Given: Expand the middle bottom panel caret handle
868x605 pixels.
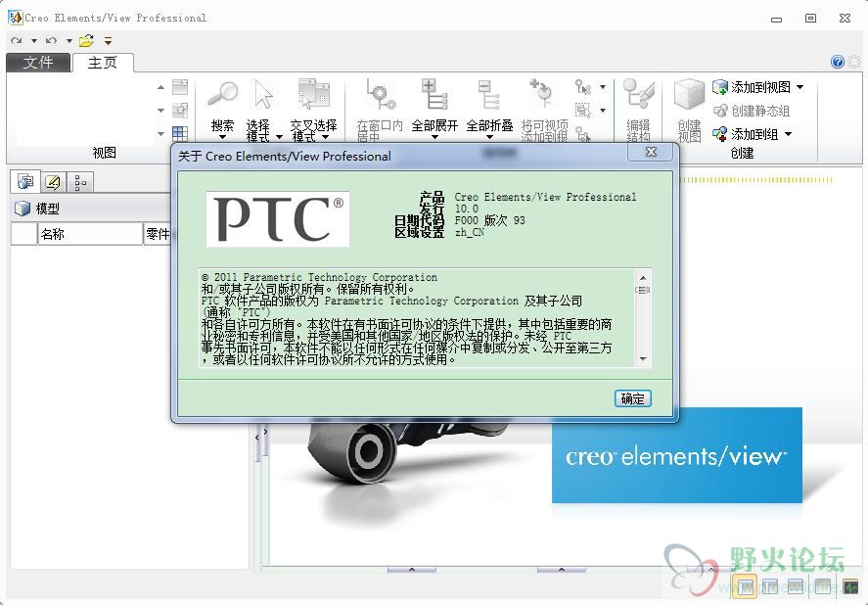Looking at the screenshot, I should [562, 569].
